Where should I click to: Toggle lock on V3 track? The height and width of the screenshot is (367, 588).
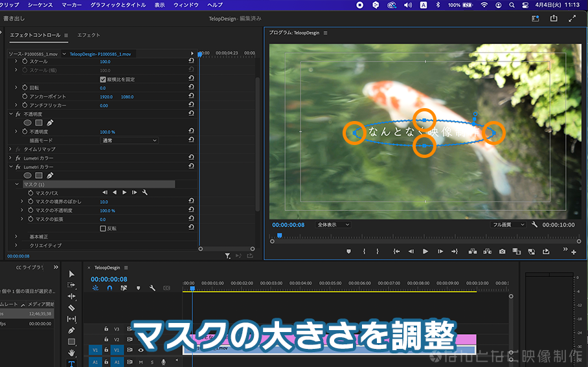(x=106, y=329)
